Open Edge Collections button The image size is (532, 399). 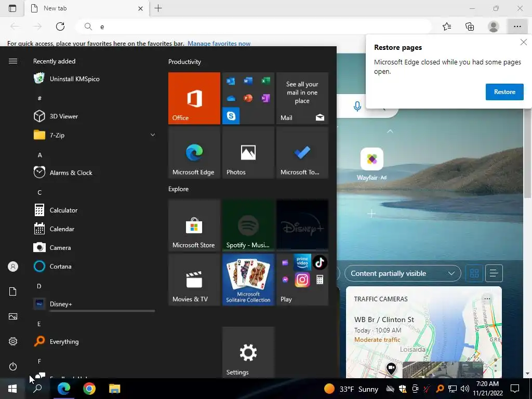pyautogui.click(x=470, y=26)
